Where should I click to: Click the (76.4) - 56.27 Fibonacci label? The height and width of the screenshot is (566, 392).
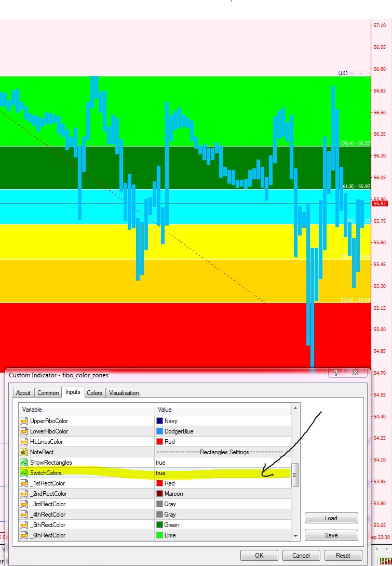356,143
